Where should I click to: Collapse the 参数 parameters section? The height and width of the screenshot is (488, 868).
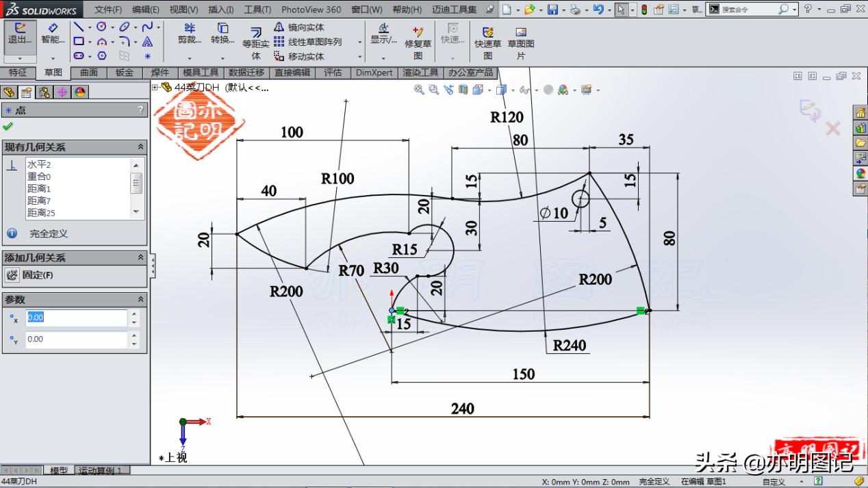tap(140, 299)
